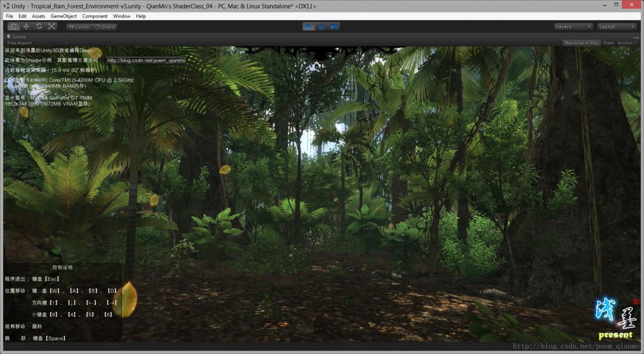
Task: Open the Assets menu
Action: click(x=39, y=16)
